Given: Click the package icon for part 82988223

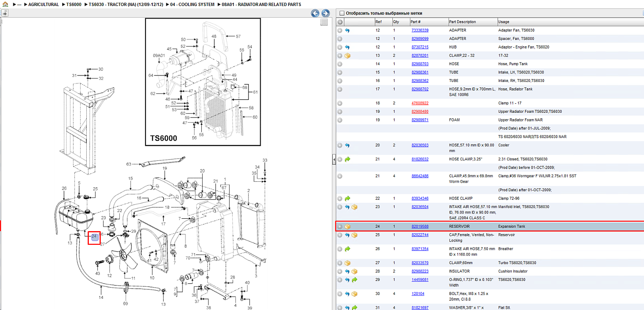Looking at the screenshot, I should (x=355, y=271).
